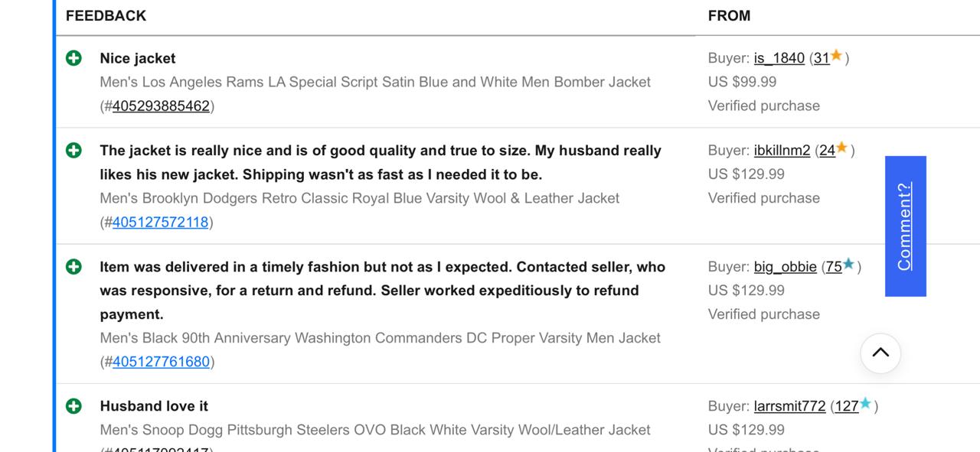Expand the 'Nice jacket' feedback entry icon
This screenshot has width=980, height=452.
pos(73,57)
